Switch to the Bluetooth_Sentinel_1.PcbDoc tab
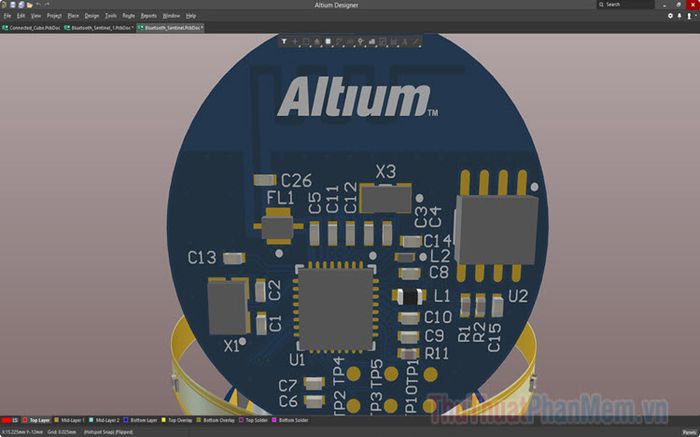700x437 pixels. (x=99, y=28)
